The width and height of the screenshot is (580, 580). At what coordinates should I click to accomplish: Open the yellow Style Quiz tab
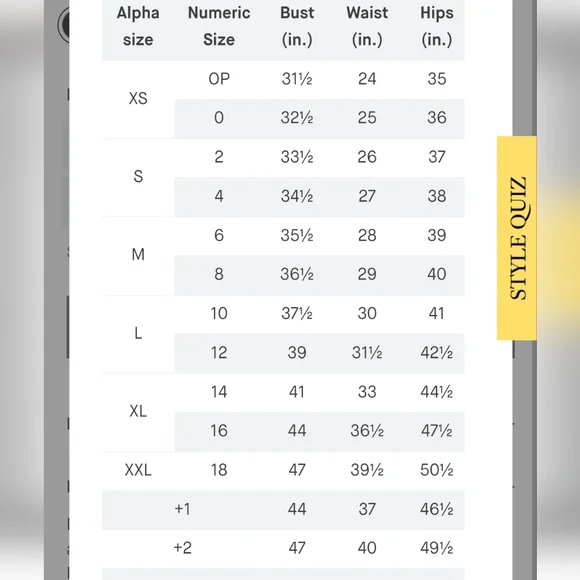(x=516, y=238)
